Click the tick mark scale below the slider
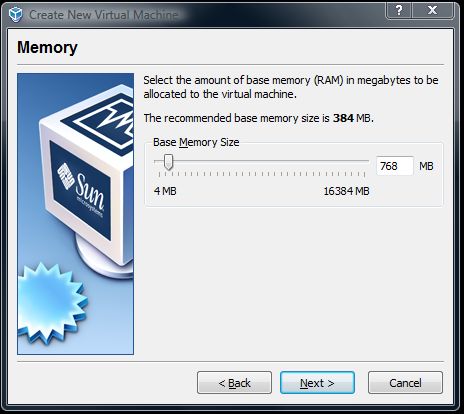Screen dimensions: 464x414 pos(262,174)
